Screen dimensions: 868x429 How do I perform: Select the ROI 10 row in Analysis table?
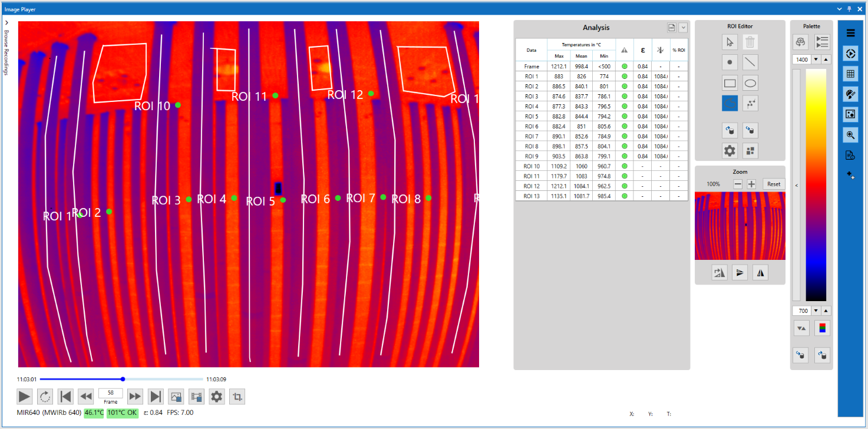(532, 166)
